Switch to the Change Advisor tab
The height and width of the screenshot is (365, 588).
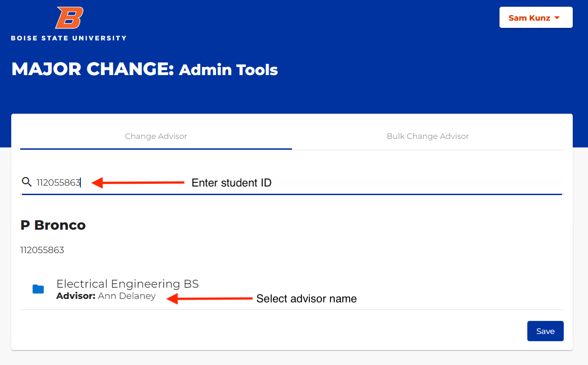pyautogui.click(x=156, y=136)
